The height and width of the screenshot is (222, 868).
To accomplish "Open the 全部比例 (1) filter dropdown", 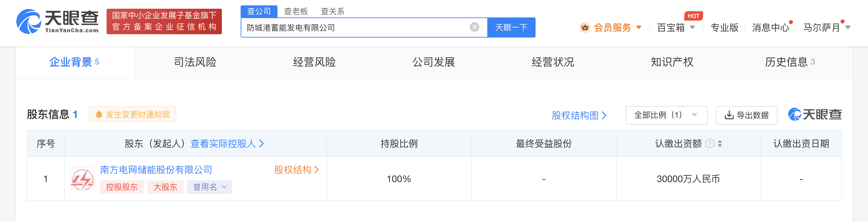I will pos(666,115).
